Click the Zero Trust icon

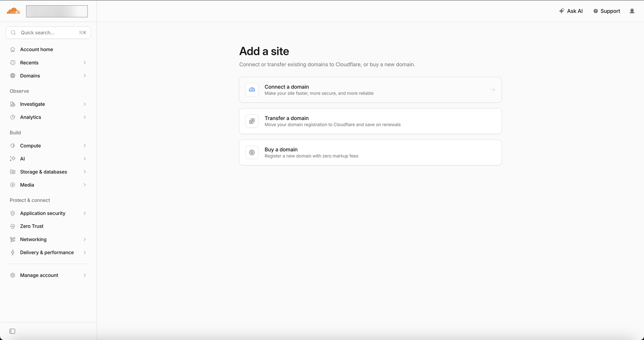tap(13, 226)
